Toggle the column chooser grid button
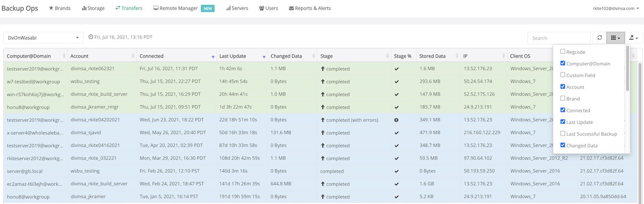644x204 pixels. [x=615, y=38]
